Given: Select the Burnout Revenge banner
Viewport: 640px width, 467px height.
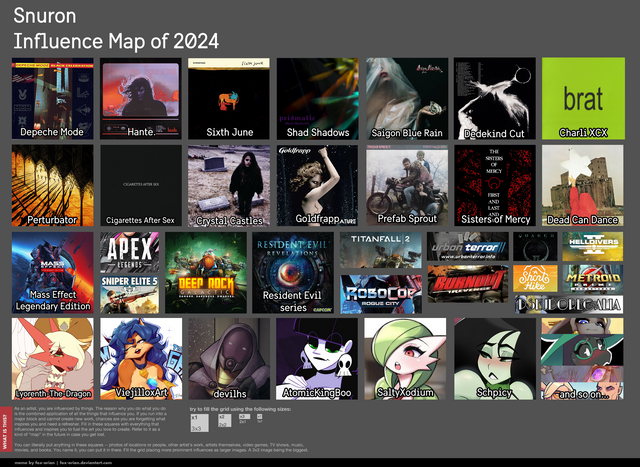Looking at the screenshot, I should coord(468,284).
